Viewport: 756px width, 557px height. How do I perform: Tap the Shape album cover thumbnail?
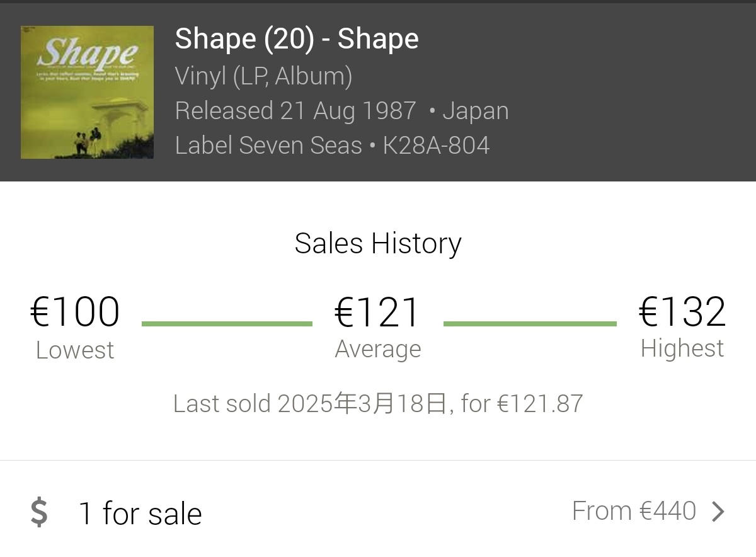tap(87, 92)
